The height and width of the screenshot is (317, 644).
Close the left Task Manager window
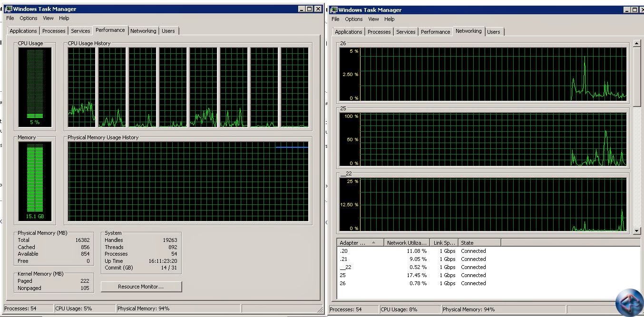pos(318,9)
